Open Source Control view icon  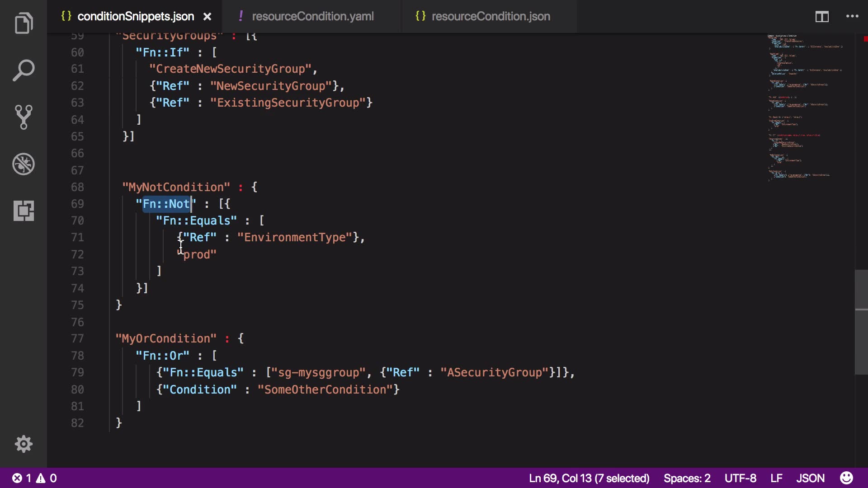24,117
